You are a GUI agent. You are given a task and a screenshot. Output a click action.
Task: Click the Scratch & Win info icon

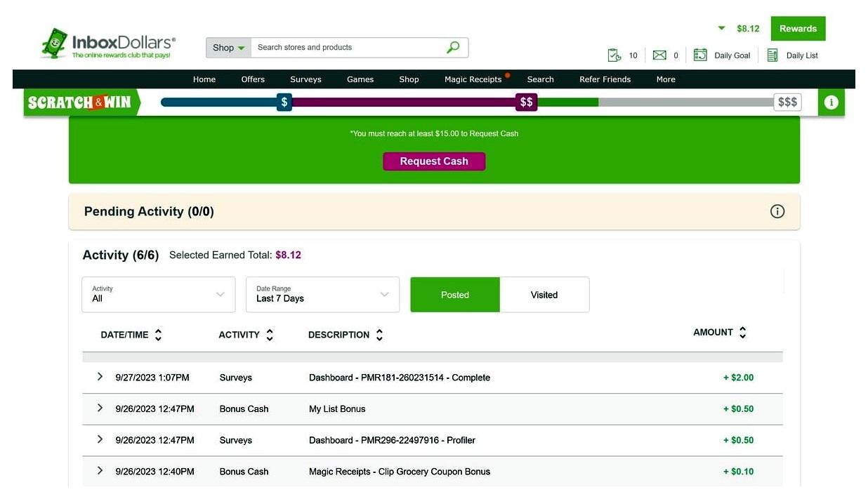tap(831, 102)
